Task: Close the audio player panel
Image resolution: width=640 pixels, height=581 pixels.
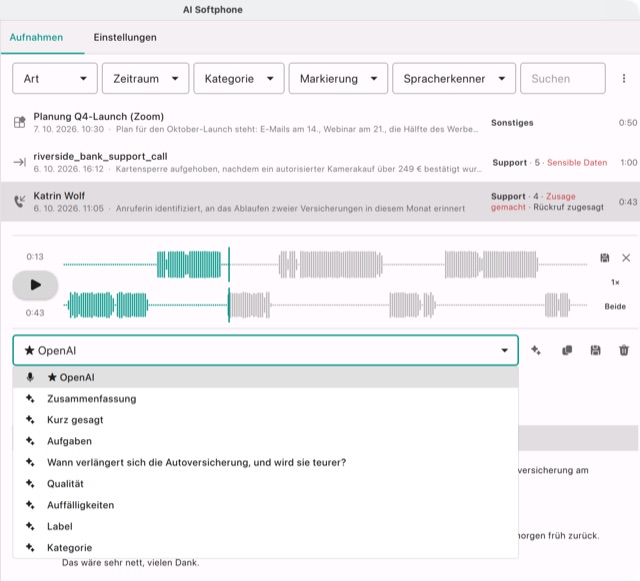Action: pyautogui.click(x=626, y=258)
